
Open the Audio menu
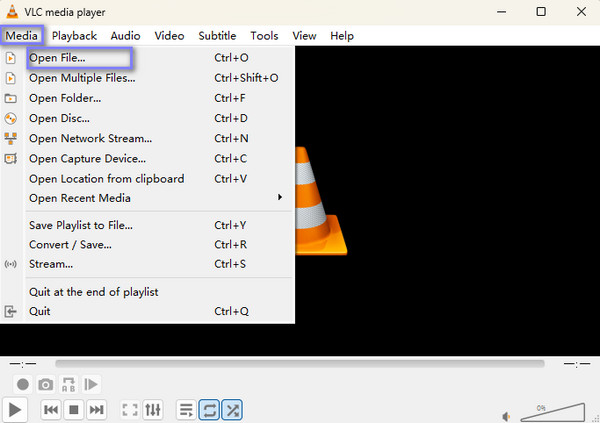pyautogui.click(x=126, y=36)
